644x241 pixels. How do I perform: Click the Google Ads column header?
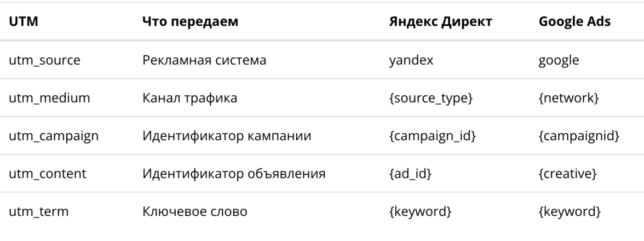pos(574,23)
